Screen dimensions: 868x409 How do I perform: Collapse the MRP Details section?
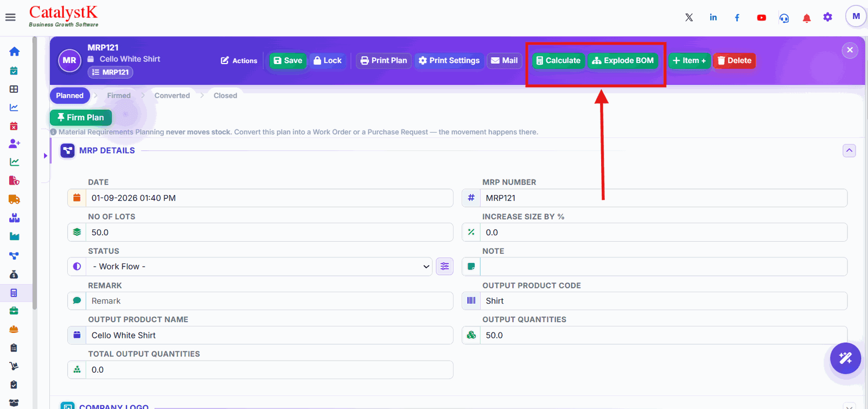pos(850,150)
